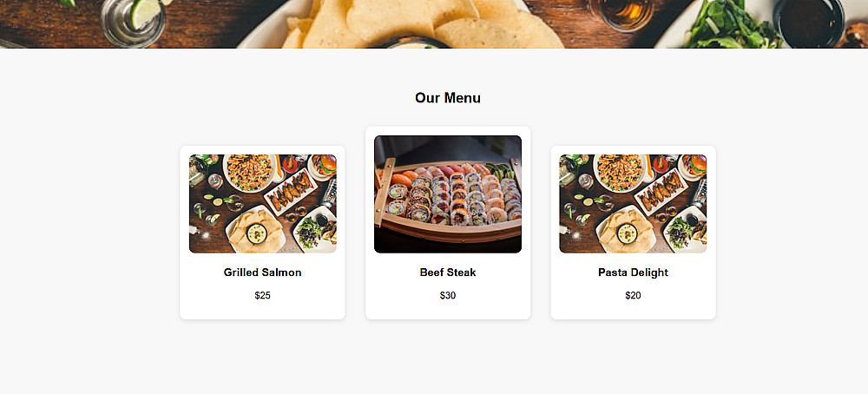
Task: Click white space below $20 in pasta card
Action: tap(633, 311)
